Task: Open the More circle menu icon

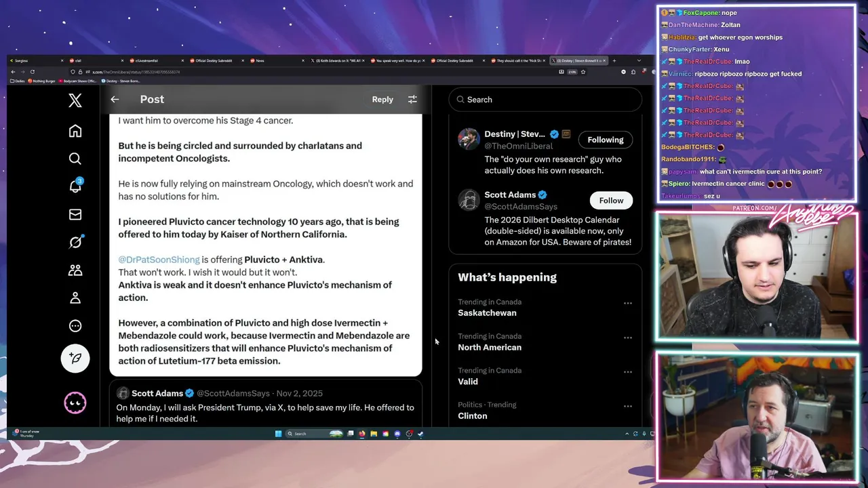Action: tap(75, 326)
